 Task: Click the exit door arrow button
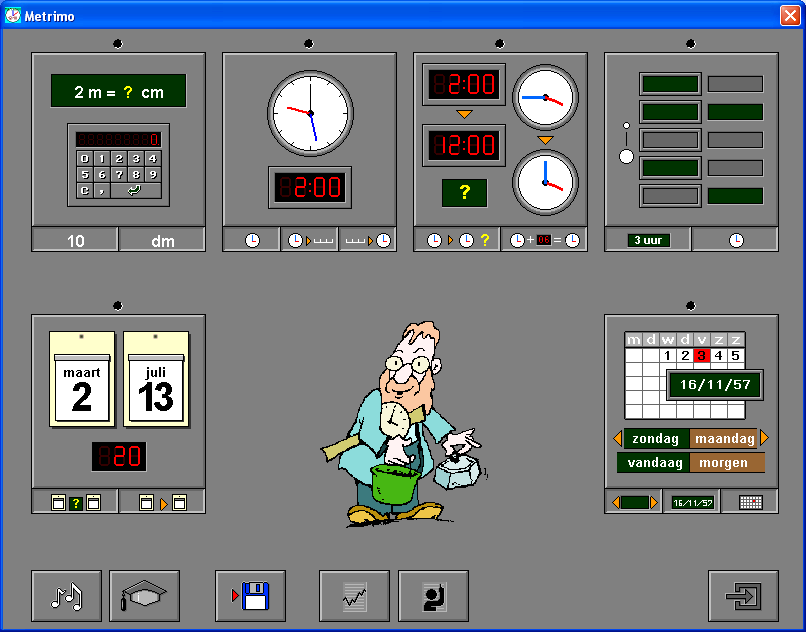point(743,596)
